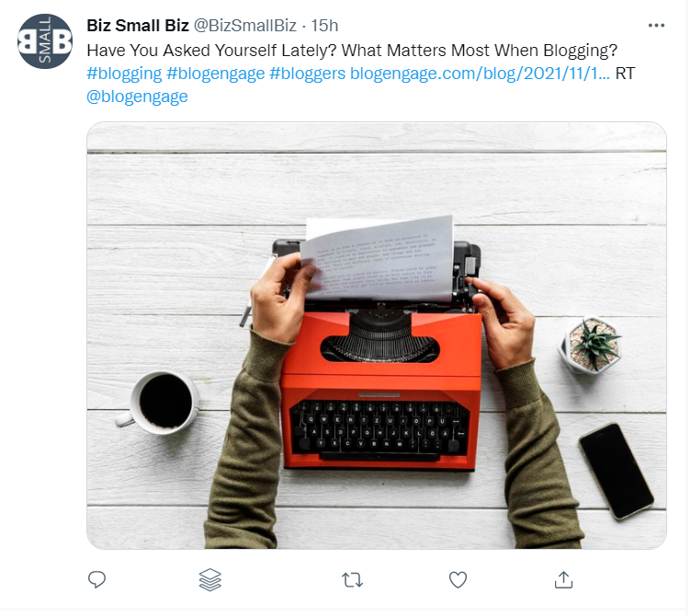The height and width of the screenshot is (616, 691).
Task: Open the red typewriter photo
Action: (380, 368)
